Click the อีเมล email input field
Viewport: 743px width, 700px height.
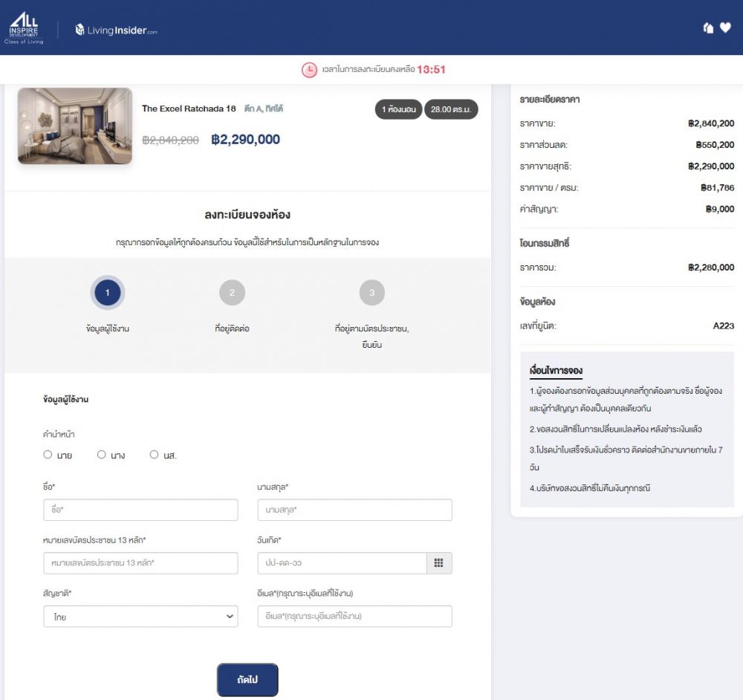(354, 617)
